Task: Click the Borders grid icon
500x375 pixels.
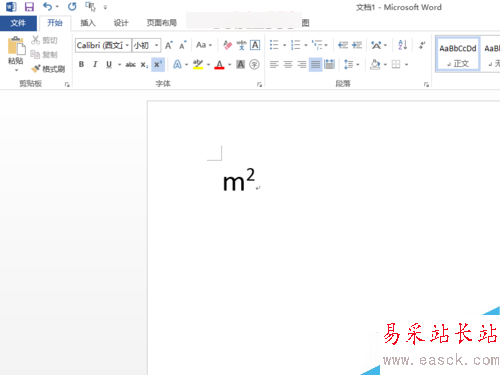Action: pos(396,64)
